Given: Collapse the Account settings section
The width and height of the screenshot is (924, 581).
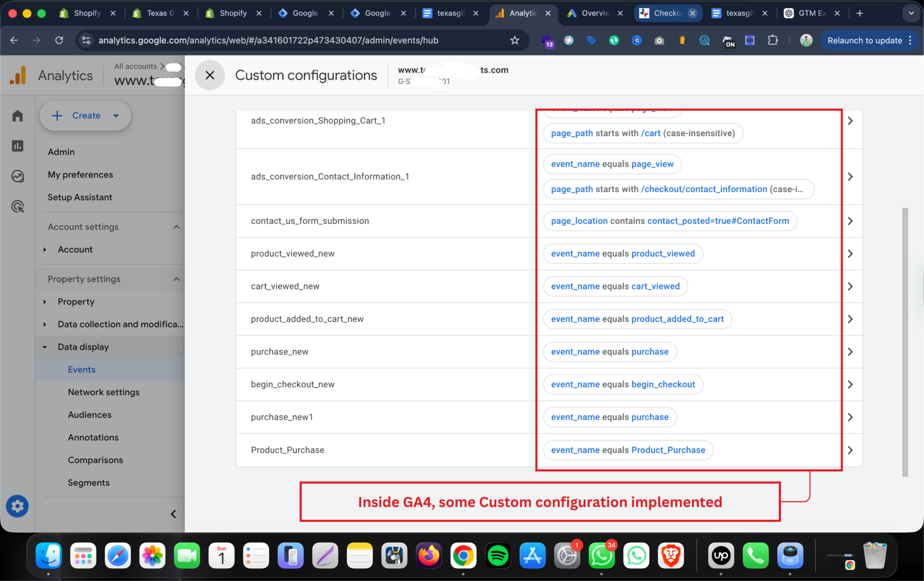Looking at the screenshot, I should pos(176,227).
